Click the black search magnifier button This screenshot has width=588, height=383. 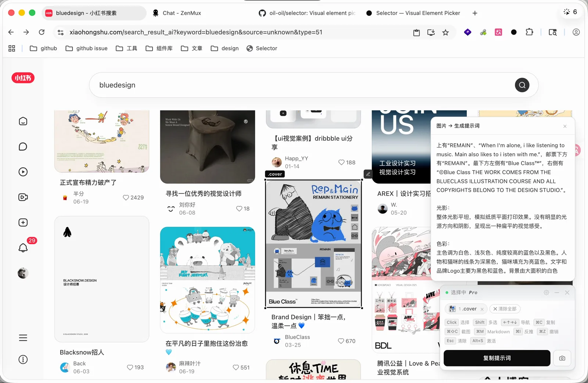tap(522, 85)
